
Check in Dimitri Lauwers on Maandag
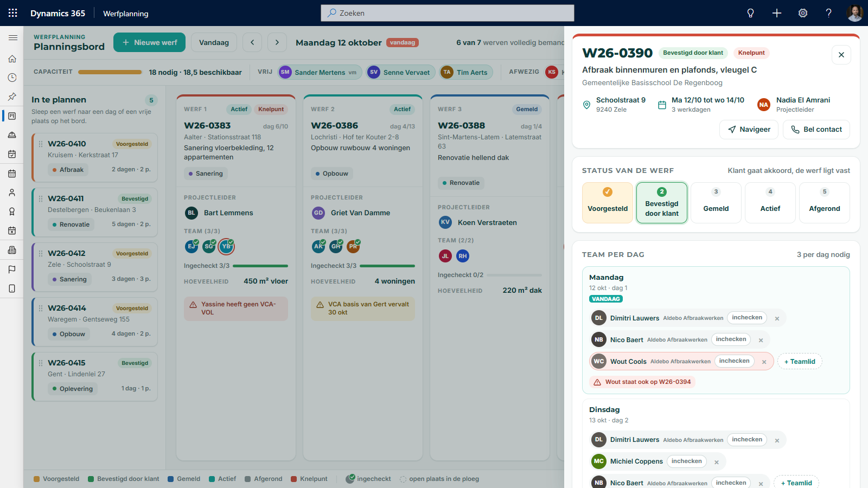coord(747,318)
